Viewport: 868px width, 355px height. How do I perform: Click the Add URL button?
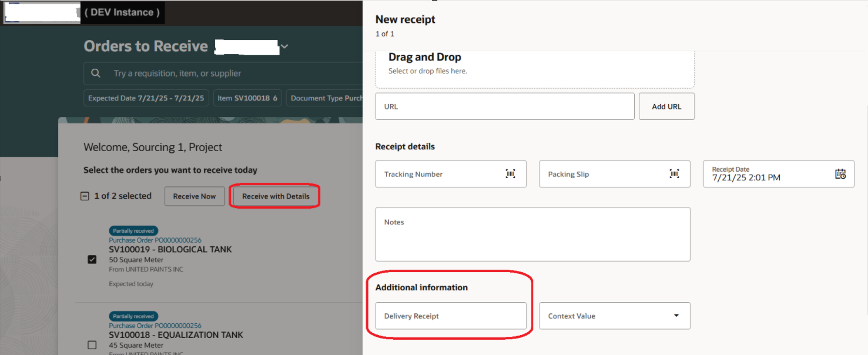pyautogui.click(x=666, y=106)
